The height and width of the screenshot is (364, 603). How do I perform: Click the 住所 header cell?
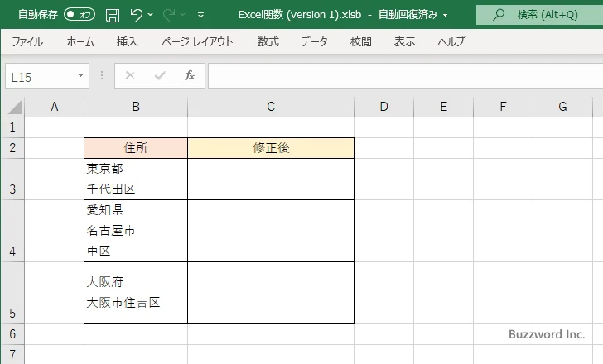[x=136, y=148]
